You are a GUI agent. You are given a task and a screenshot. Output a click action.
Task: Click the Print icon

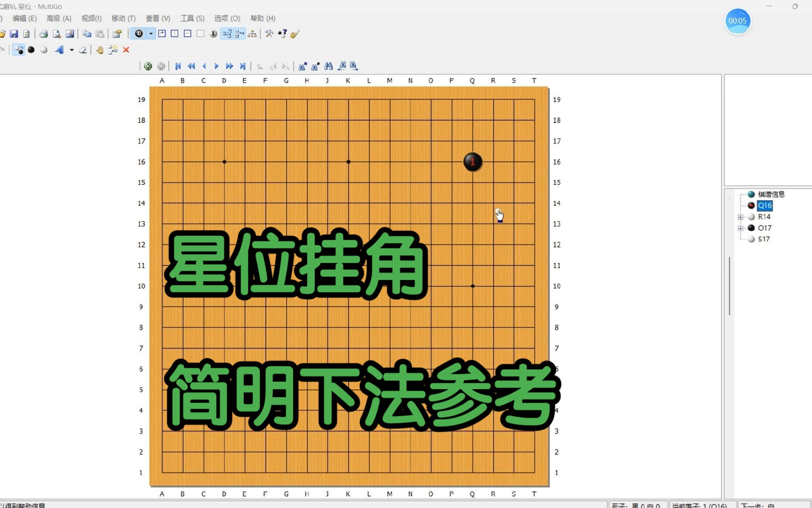(x=44, y=34)
